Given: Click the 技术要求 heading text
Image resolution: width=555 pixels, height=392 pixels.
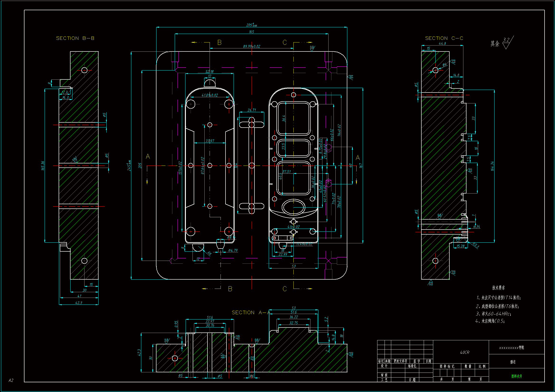Looking at the screenshot, I should point(499,288).
